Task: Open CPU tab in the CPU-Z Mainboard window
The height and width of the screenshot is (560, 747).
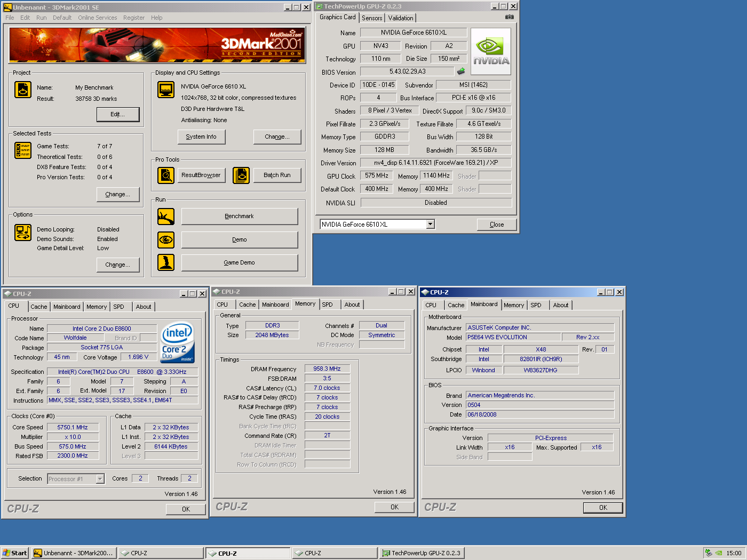Action: (x=431, y=305)
